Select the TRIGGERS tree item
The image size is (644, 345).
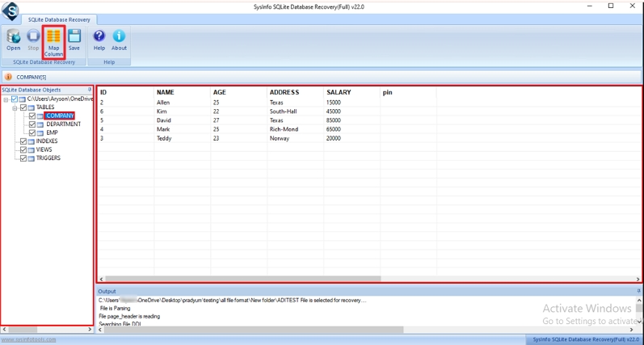48,158
